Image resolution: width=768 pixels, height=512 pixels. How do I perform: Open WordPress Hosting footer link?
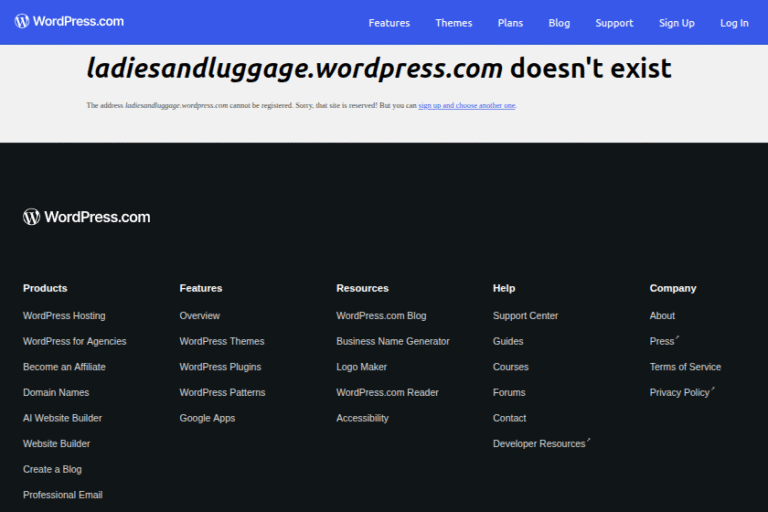64,316
